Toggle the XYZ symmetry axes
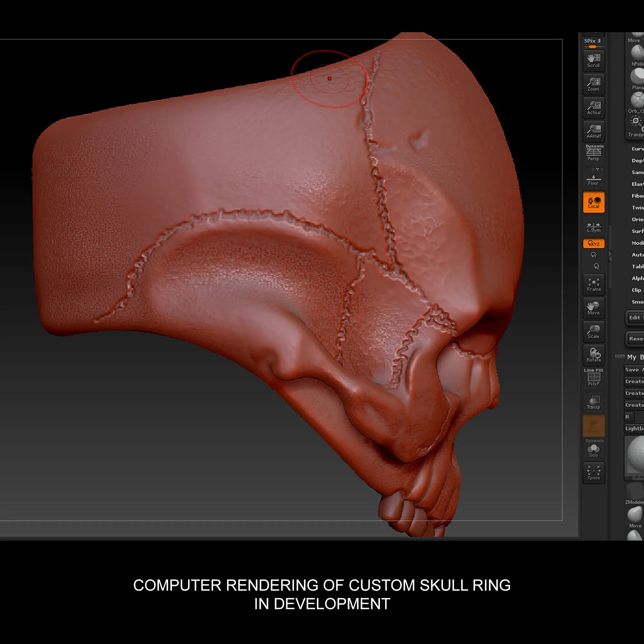Viewport: 644px width, 644px height. [593, 243]
